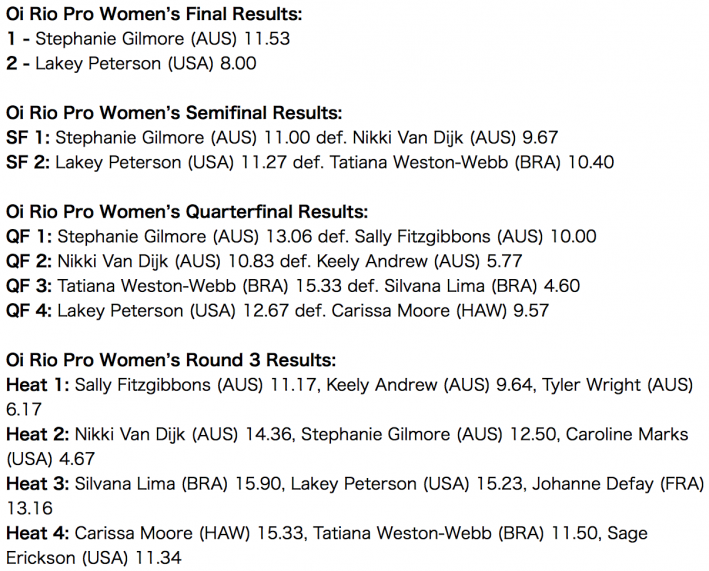Viewport: 709px width, 571px height.
Task: Click the SF 1 label
Action: (28, 138)
